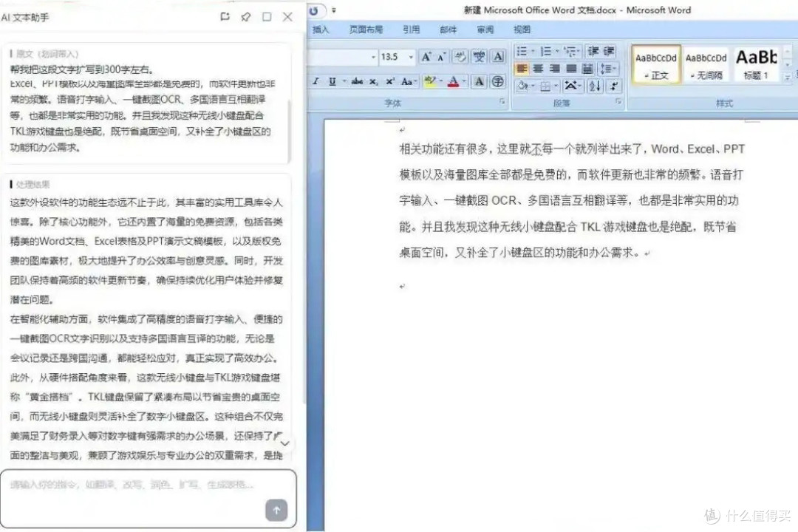Open the Asian layout (中文版式) menu
The height and width of the screenshot is (532, 798).
point(572,86)
